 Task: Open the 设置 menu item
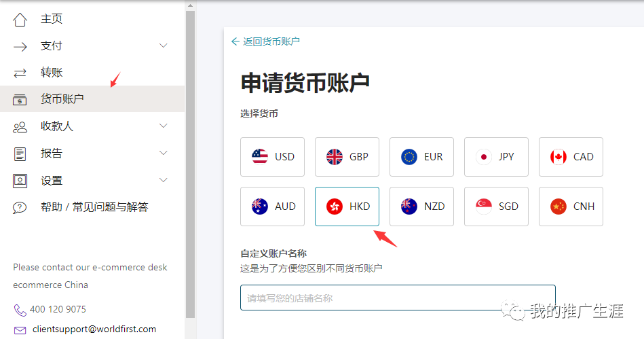(x=52, y=180)
